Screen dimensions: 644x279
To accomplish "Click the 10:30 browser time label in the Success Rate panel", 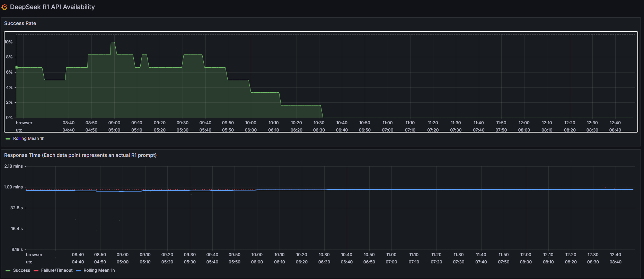I will pyautogui.click(x=319, y=123).
